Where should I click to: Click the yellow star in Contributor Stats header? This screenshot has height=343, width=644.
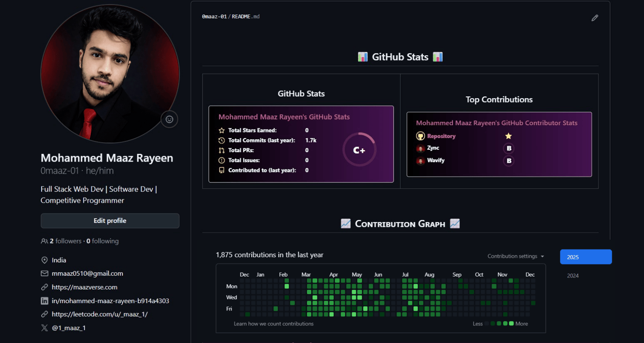[x=508, y=136]
